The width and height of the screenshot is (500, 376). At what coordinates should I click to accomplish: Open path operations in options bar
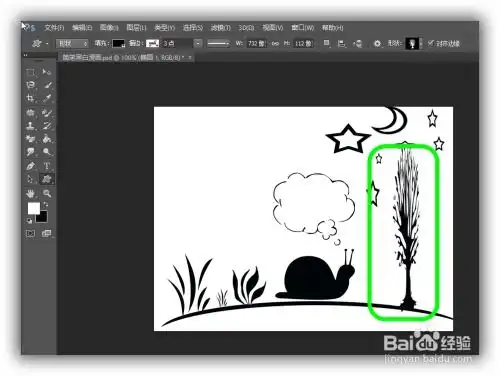[327, 43]
